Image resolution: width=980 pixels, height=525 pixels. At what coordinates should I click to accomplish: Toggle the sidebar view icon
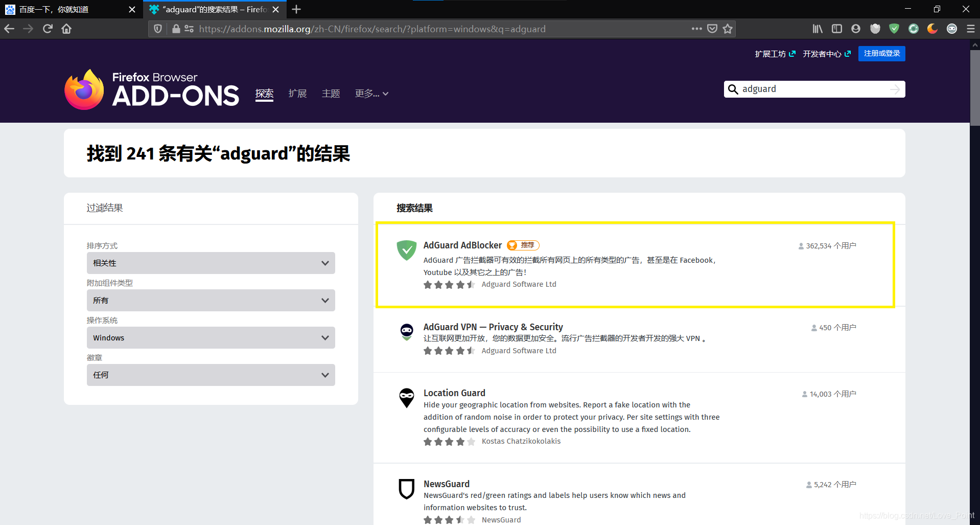(836, 29)
